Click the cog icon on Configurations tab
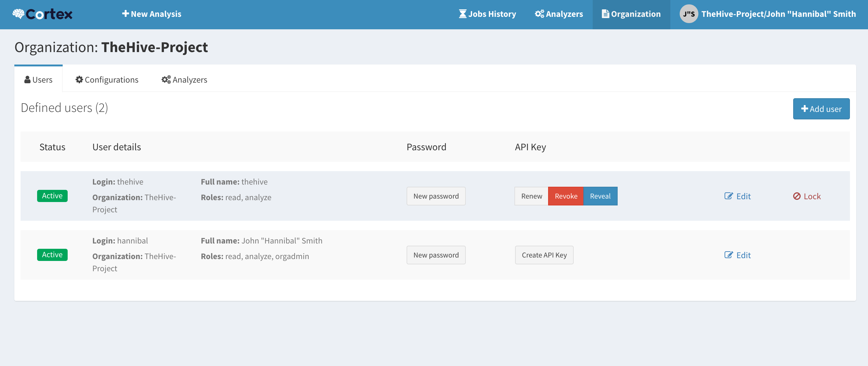 (x=79, y=79)
